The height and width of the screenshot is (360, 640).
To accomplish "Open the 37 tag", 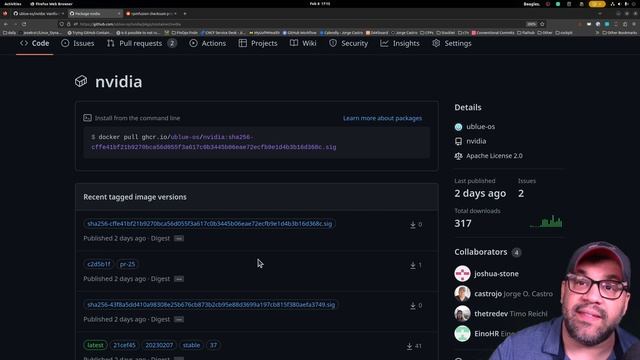I will pyautogui.click(x=213, y=345).
